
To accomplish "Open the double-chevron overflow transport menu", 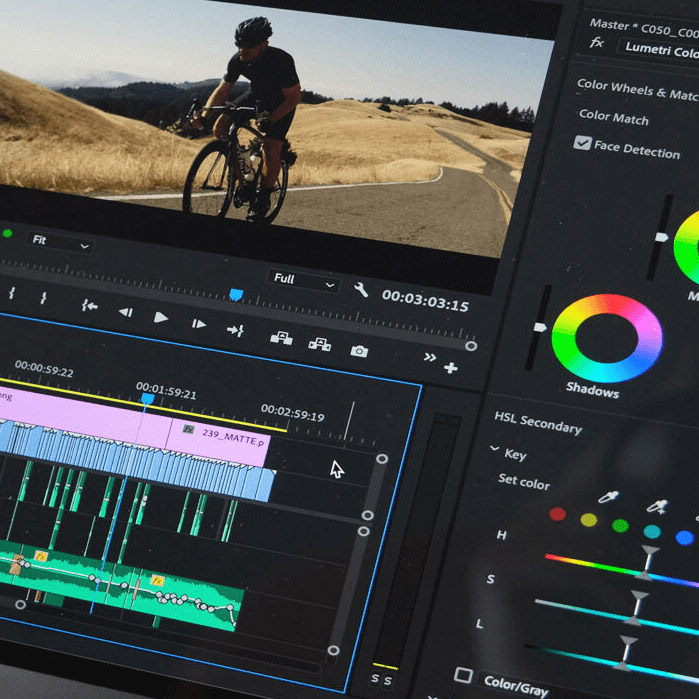I will 430,357.
